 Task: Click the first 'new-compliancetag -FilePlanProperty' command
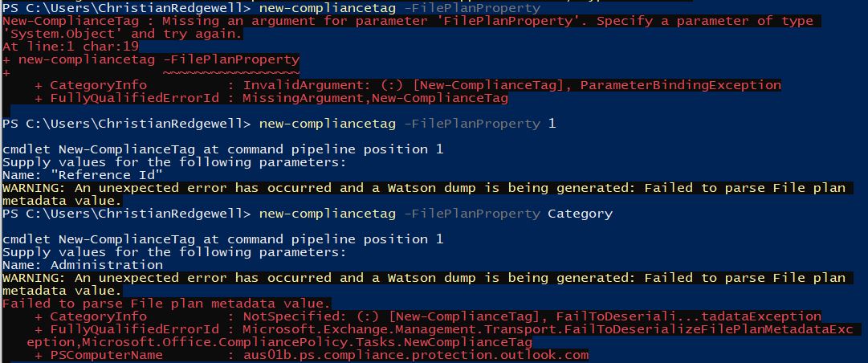click(x=399, y=8)
